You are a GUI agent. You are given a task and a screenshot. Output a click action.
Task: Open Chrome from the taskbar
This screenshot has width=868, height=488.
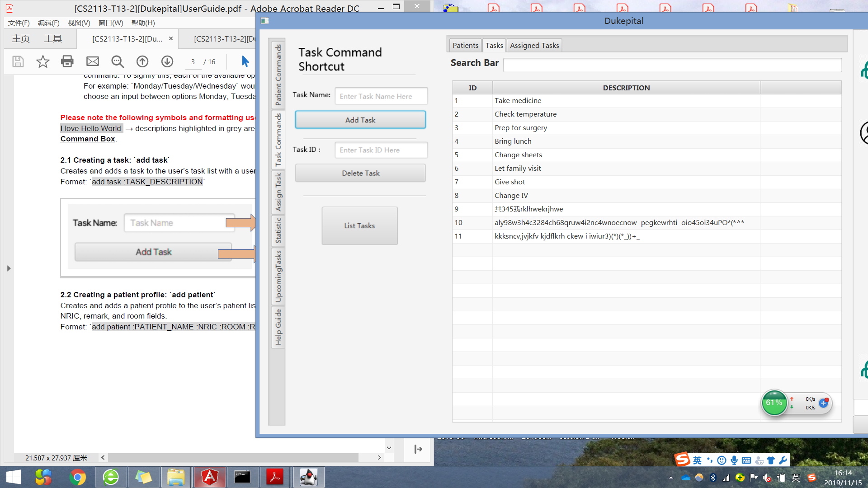pos(78,477)
